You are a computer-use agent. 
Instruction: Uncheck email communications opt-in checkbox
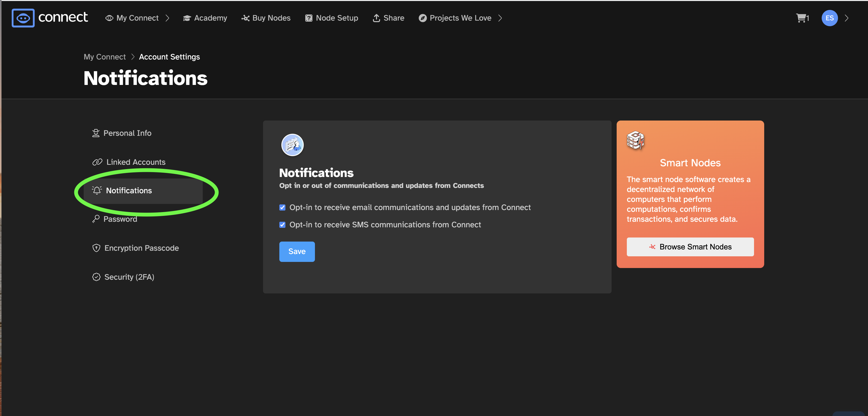click(282, 207)
